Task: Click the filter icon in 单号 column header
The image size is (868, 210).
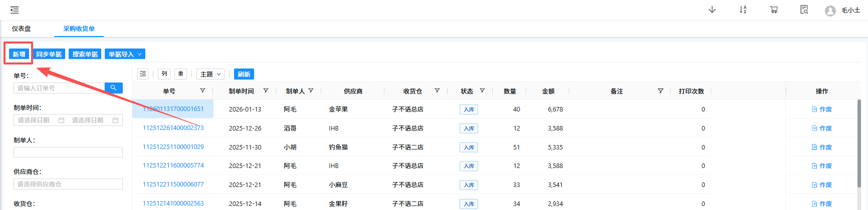Action: [x=202, y=91]
